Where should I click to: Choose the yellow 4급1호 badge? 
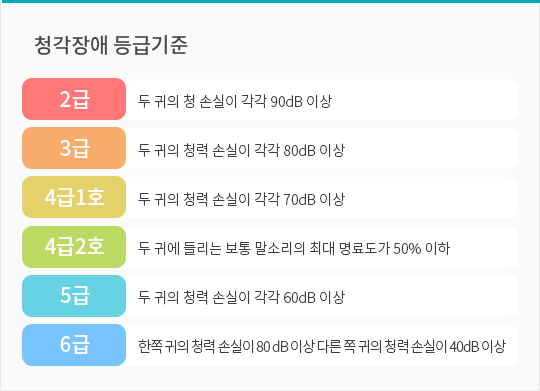click(x=74, y=197)
